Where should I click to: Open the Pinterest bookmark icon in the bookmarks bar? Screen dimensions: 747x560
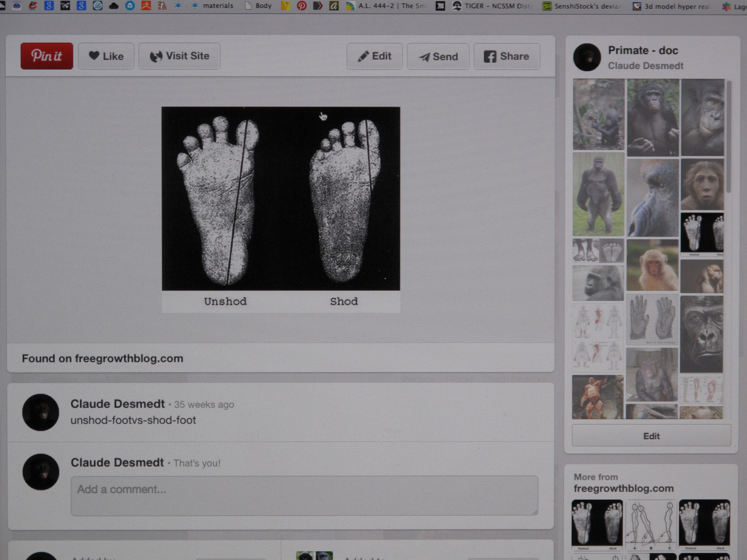point(302,6)
